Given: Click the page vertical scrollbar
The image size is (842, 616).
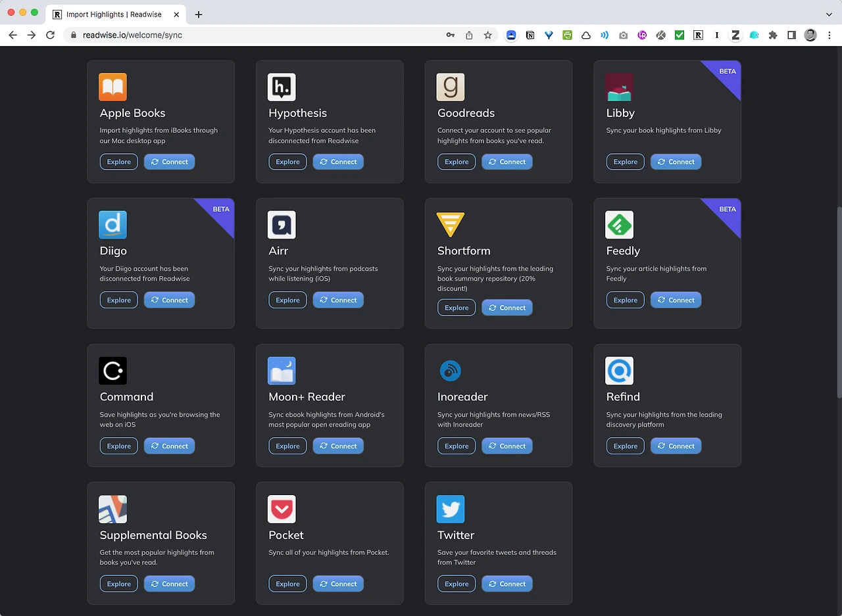Looking at the screenshot, I should pos(838,302).
